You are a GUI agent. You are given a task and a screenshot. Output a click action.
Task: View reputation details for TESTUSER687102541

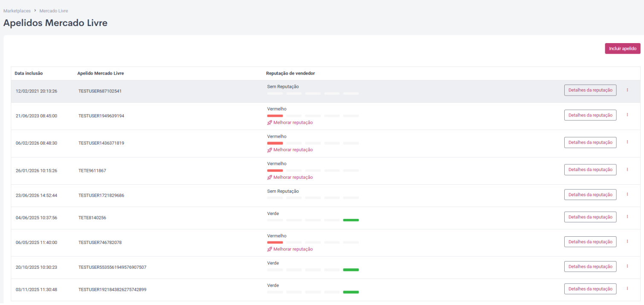tap(590, 90)
